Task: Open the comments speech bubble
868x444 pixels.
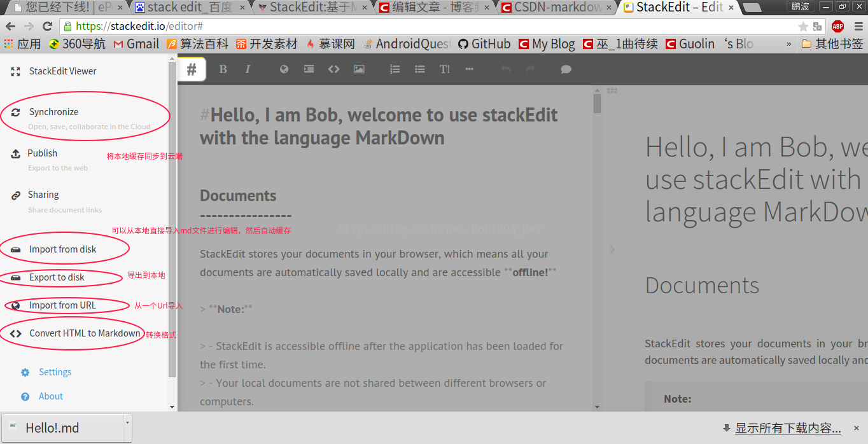Action: click(x=566, y=69)
